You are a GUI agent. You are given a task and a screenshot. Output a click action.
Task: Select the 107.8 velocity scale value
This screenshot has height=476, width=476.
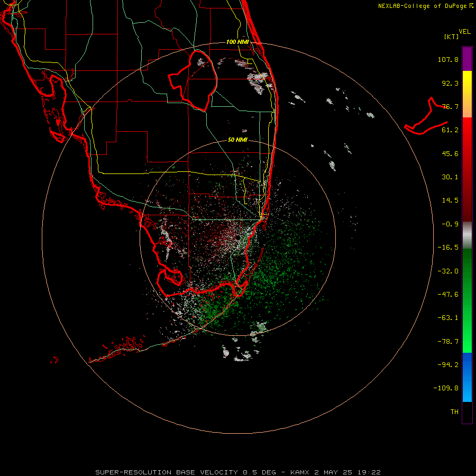(x=448, y=59)
